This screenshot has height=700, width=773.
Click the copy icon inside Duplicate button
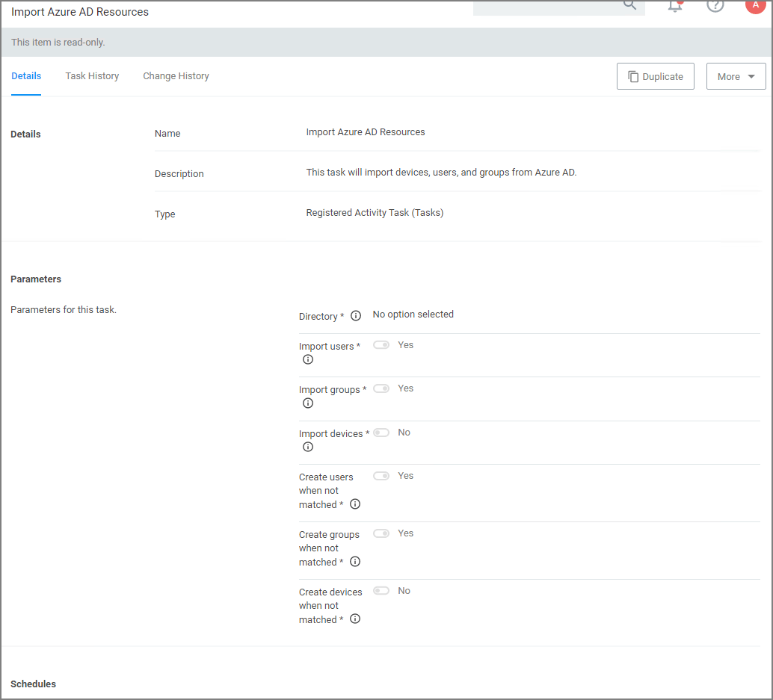[631, 75]
